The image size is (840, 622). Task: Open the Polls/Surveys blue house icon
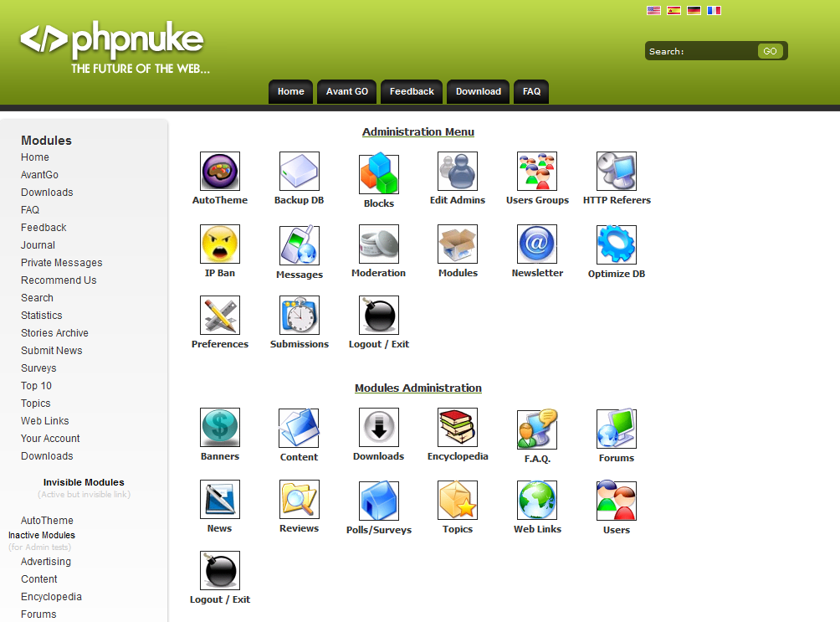(379, 501)
